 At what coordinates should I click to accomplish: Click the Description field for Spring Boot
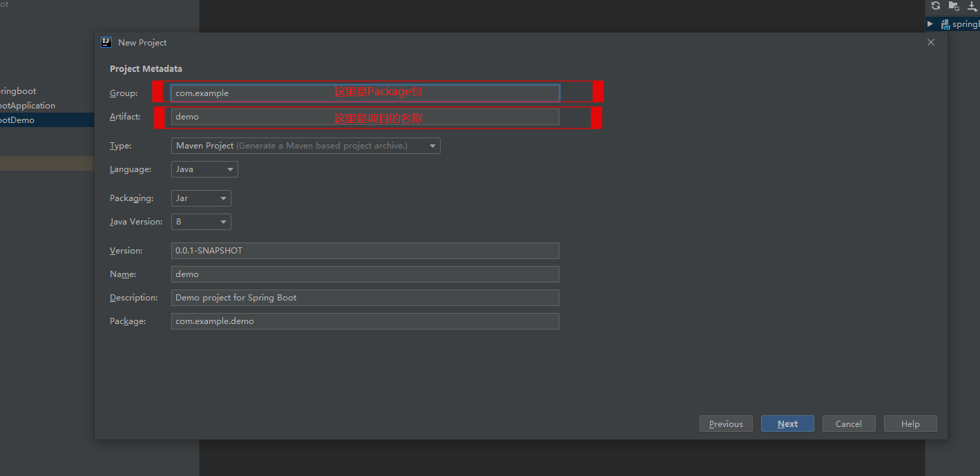coord(365,298)
